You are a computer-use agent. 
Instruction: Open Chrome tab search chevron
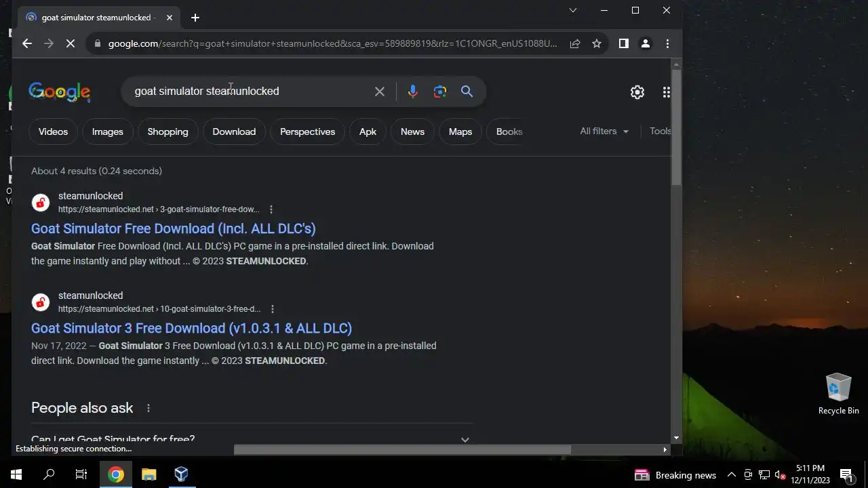click(x=573, y=10)
